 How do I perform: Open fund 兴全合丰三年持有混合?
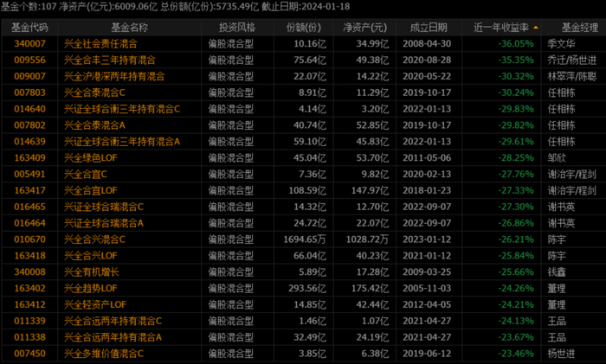click(110, 60)
